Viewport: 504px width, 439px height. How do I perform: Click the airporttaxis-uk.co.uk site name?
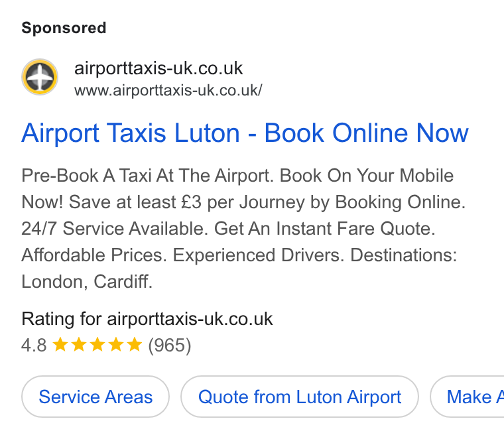click(x=158, y=68)
